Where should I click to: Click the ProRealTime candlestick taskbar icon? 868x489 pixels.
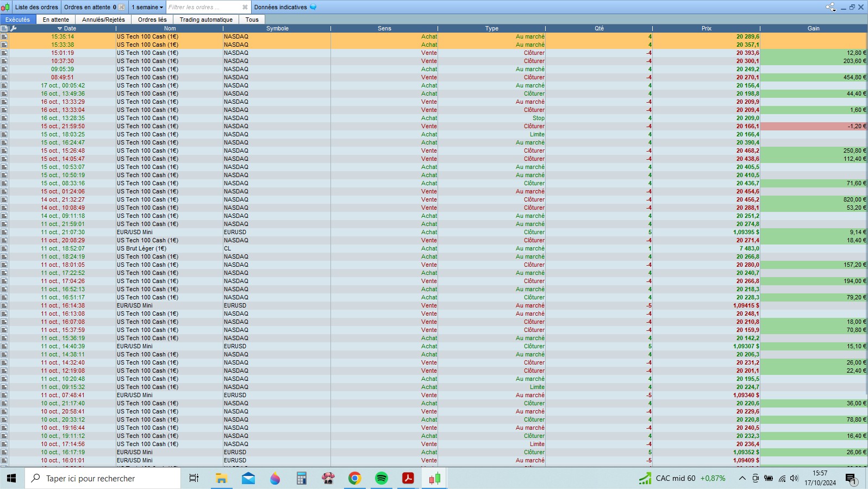tap(434, 478)
